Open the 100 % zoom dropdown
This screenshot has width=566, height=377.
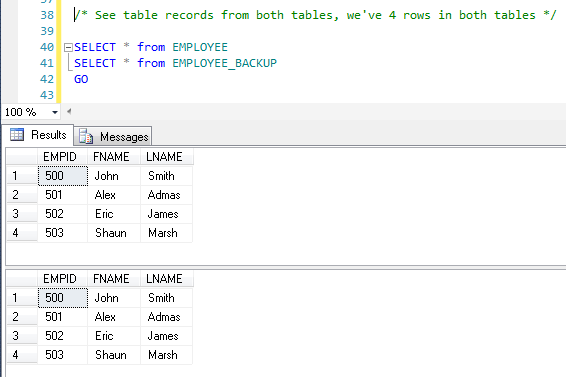tap(55, 112)
